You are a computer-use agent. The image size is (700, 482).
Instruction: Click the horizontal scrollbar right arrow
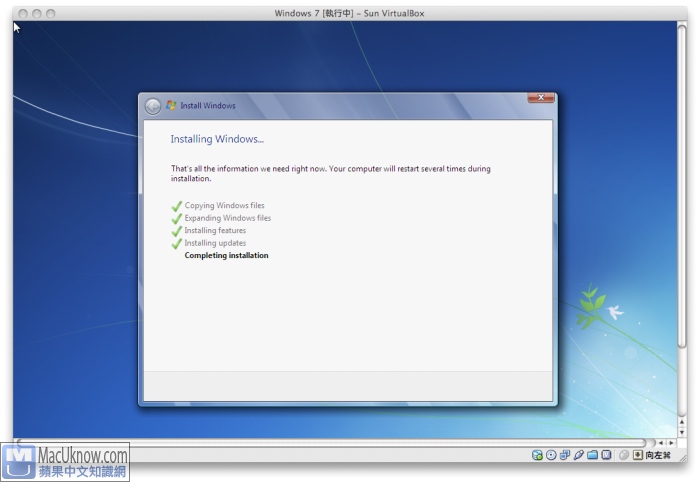click(x=671, y=443)
